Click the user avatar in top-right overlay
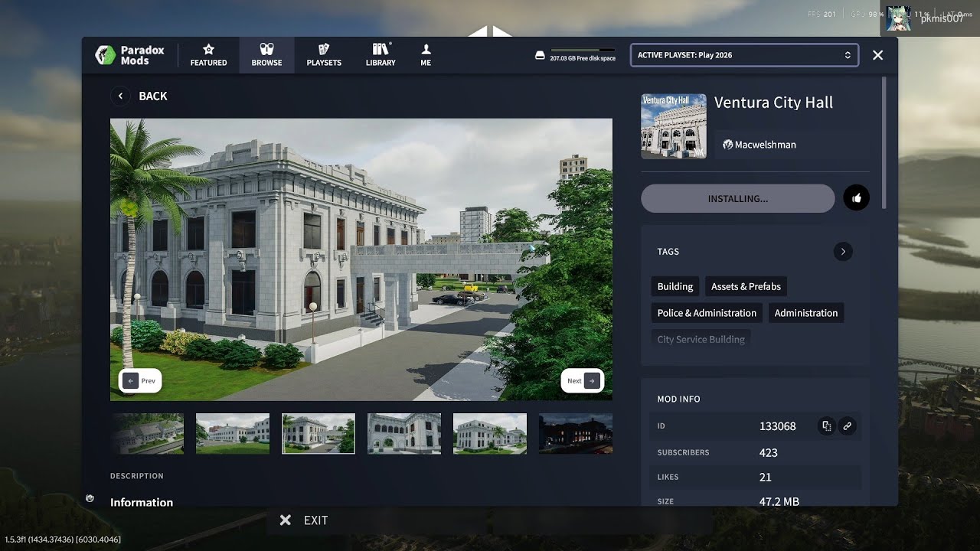Image resolution: width=980 pixels, height=551 pixels. (x=898, y=18)
